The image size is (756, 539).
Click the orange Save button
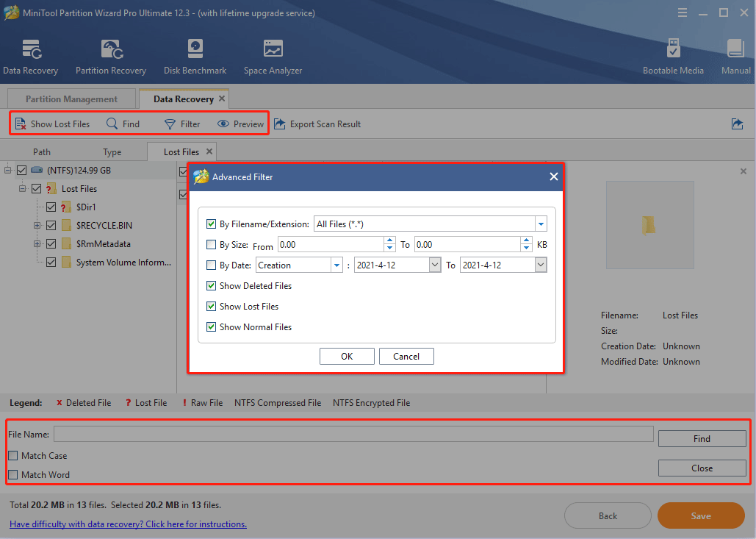(x=701, y=516)
